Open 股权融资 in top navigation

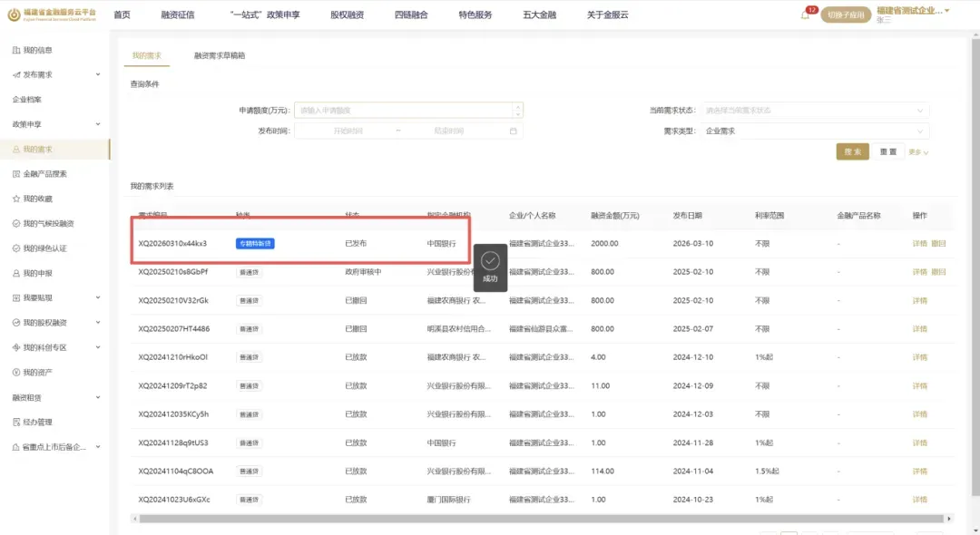point(347,15)
